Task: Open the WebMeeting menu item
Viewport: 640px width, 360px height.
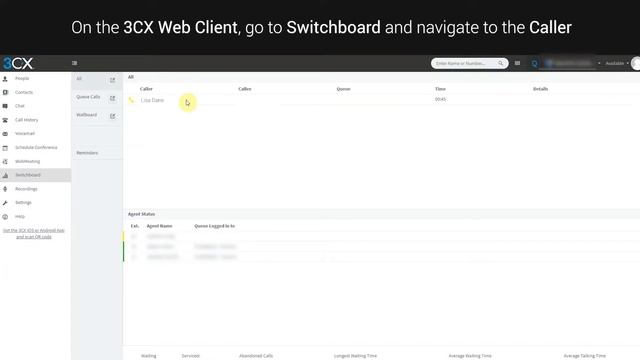Action: (x=35, y=162)
